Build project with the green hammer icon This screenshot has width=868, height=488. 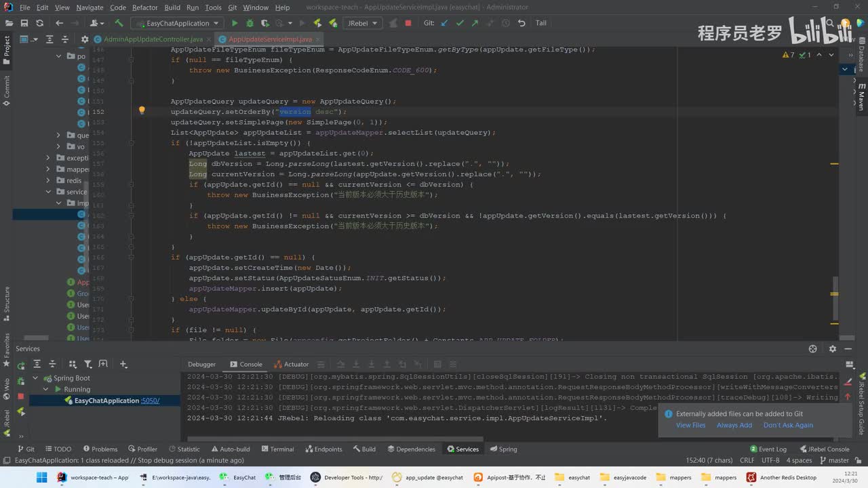(x=119, y=23)
